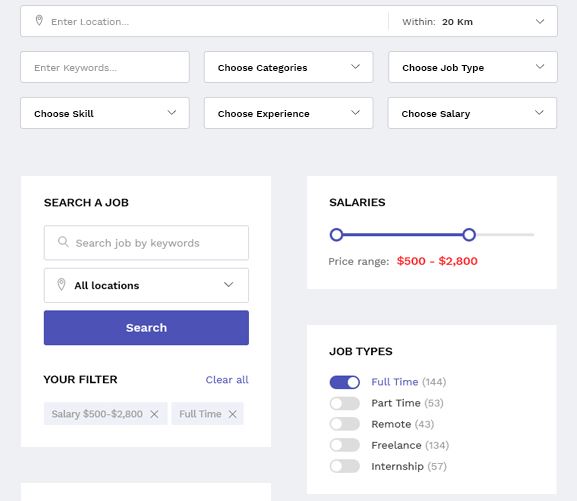Screen dimensions: 577x501
Task: Turn on the Remote job type toggle
Action: (344, 424)
